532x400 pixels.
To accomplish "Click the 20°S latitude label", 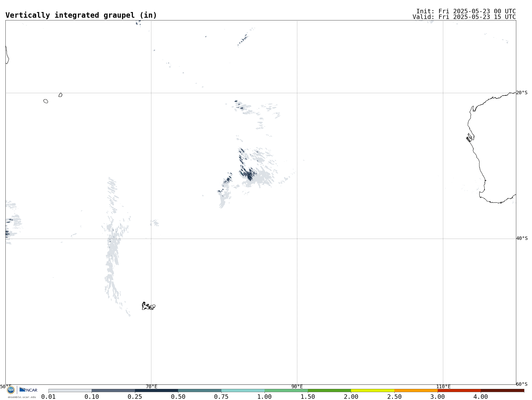I will point(522,93).
